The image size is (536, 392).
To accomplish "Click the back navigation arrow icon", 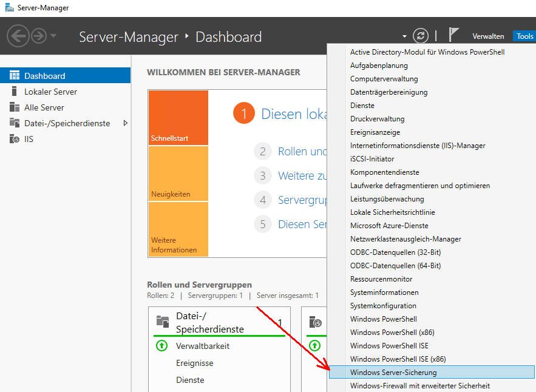I will [18, 36].
